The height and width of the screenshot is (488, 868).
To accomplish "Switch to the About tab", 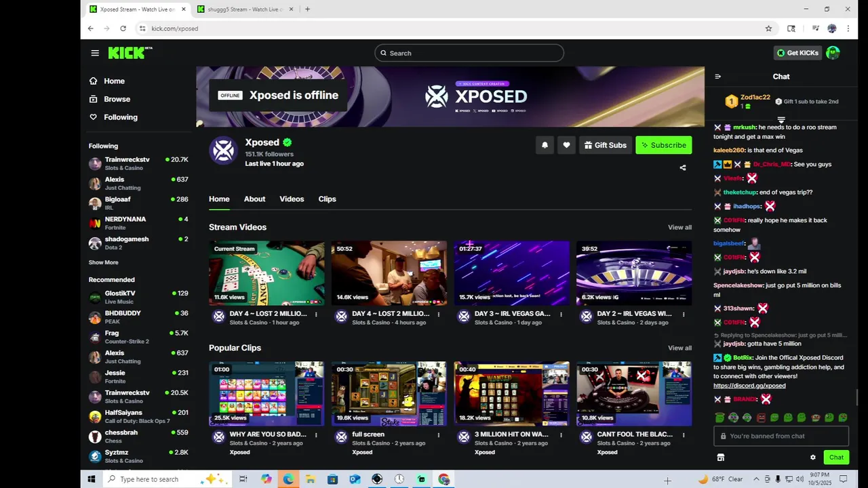I will coord(254,199).
